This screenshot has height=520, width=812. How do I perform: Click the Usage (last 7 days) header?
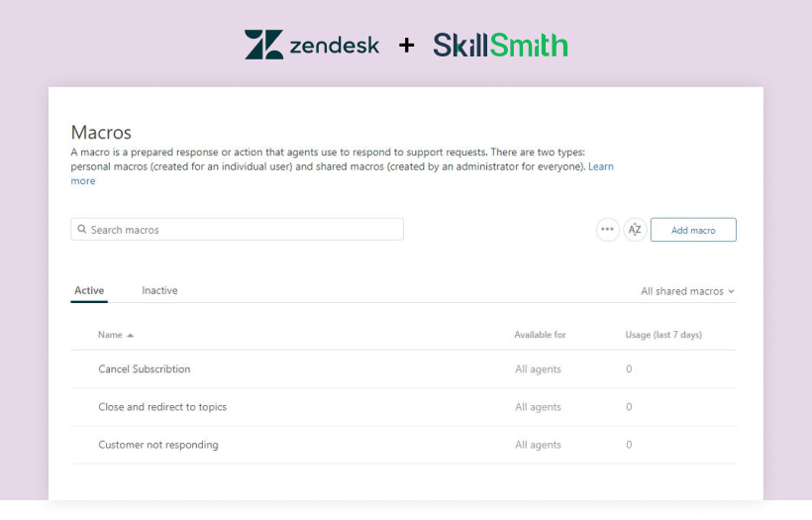click(663, 335)
